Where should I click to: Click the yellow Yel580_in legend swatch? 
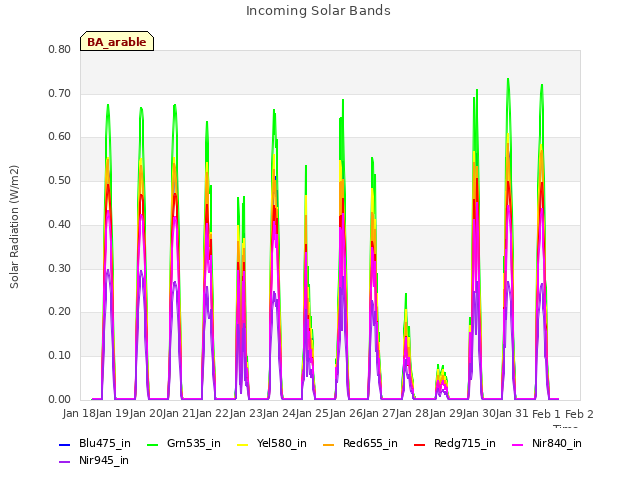click(x=242, y=444)
